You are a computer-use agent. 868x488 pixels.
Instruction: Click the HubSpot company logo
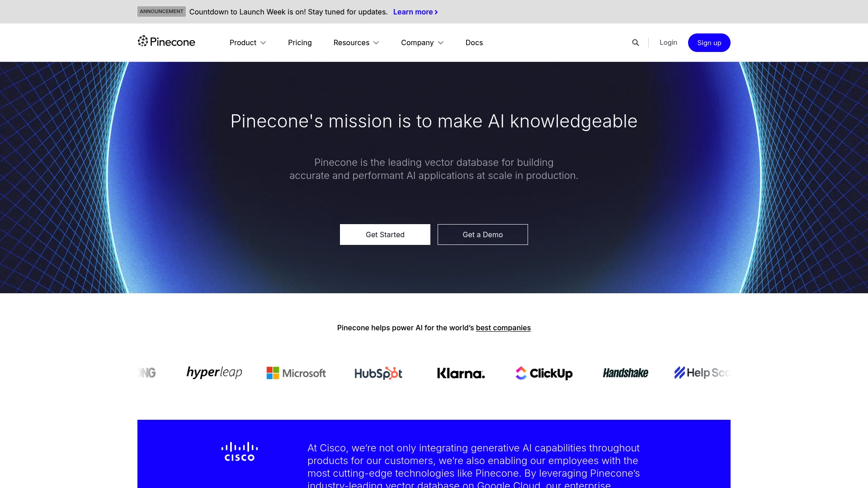[x=378, y=372]
